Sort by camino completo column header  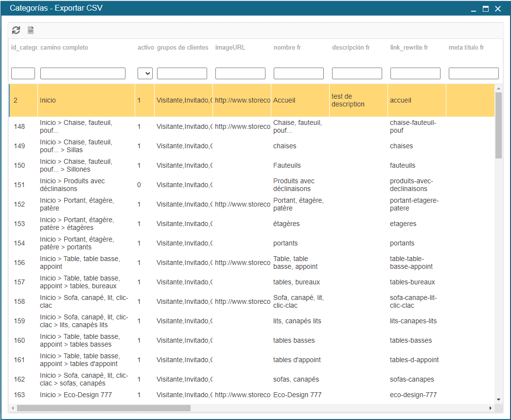[64, 48]
